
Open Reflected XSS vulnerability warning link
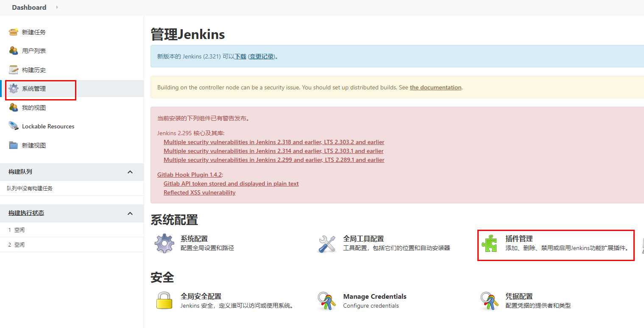coord(199,192)
